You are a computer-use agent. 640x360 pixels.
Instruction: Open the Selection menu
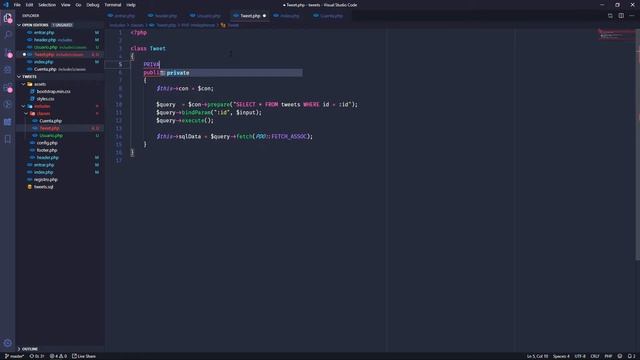pos(47,5)
